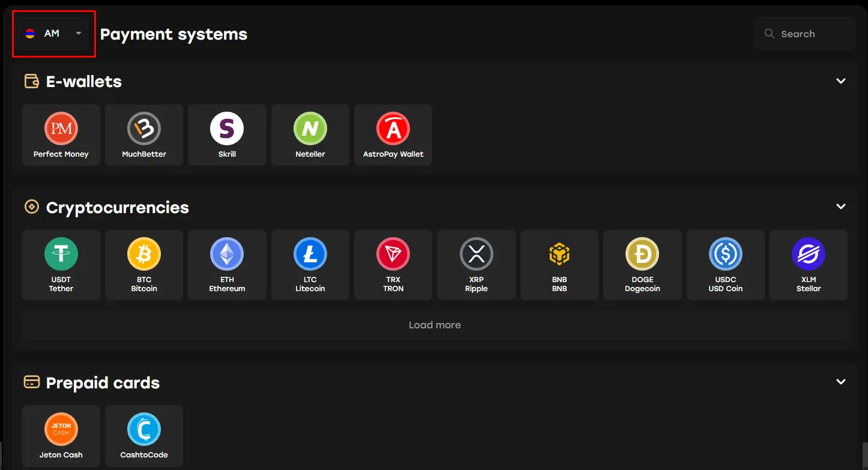Viewport: 868px width, 470px height.
Task: Choose BTC Bitcoin icon
Action: [x=144, y=254]
